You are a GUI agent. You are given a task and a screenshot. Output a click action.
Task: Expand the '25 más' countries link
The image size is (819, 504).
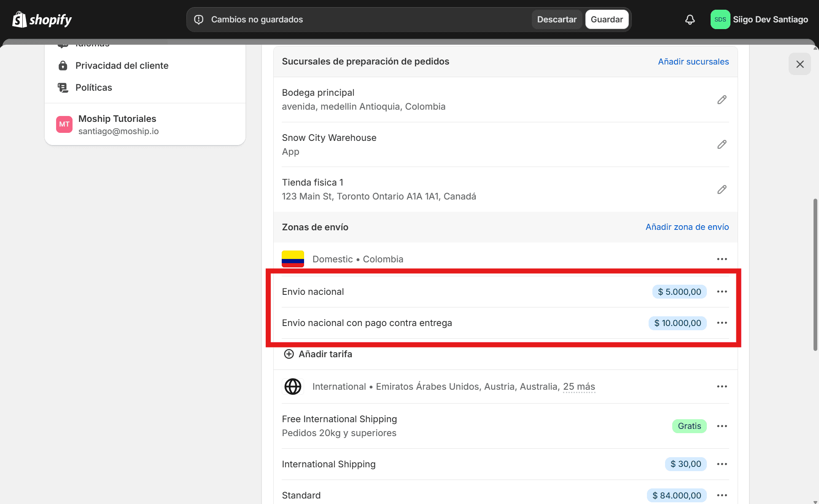click(x=579, y=386)
